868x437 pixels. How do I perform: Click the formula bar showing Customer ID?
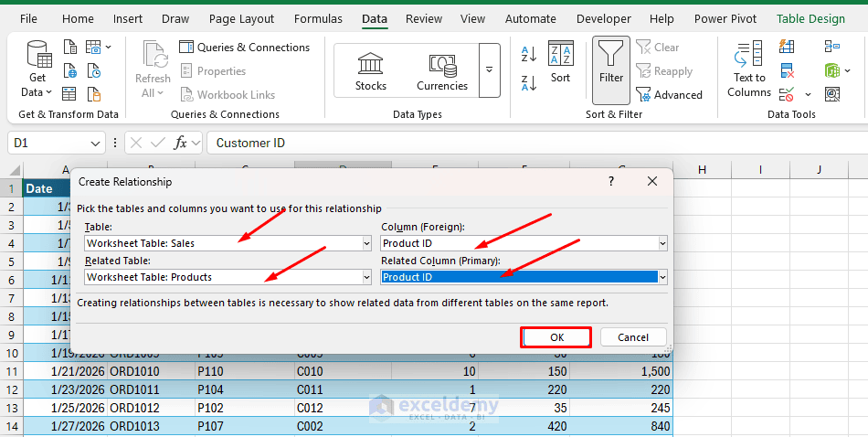(x=537, y=144)
